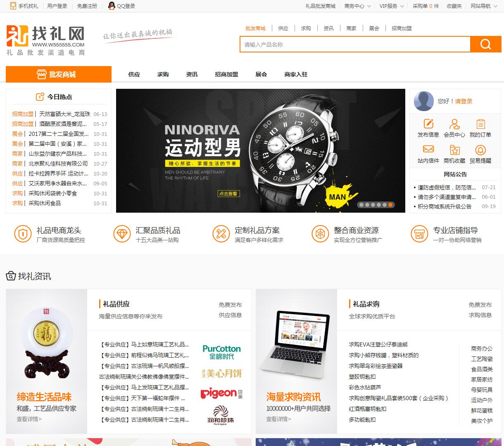
Task: Click the orange search magnifier button
Action: [486, 44]
